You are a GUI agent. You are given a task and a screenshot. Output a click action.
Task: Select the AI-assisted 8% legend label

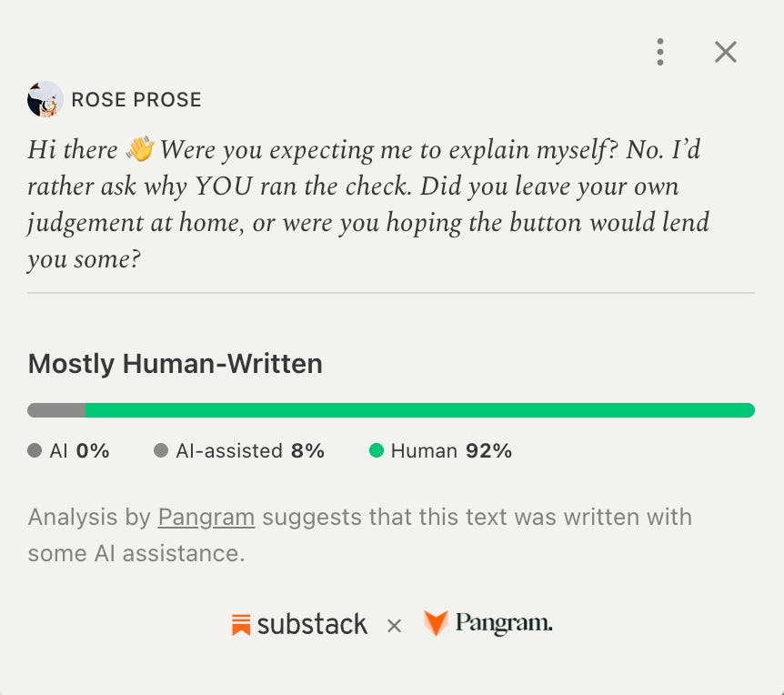tap(250, 451)
